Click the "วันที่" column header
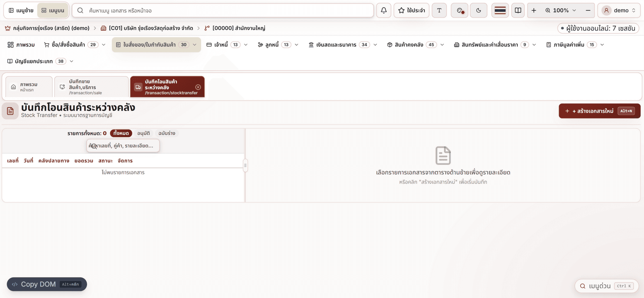 pos(29,161)
